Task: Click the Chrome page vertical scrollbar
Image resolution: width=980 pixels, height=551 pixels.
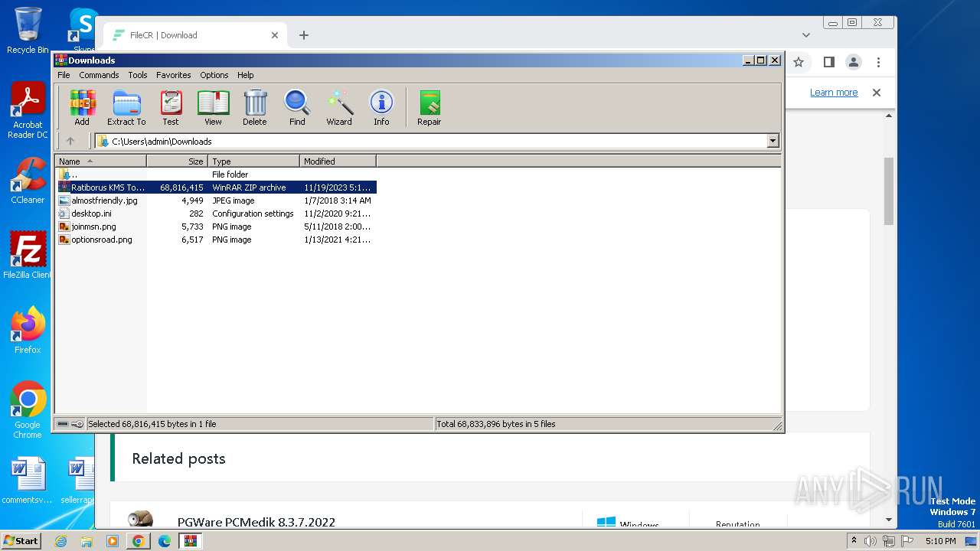Action: (889, 191)
